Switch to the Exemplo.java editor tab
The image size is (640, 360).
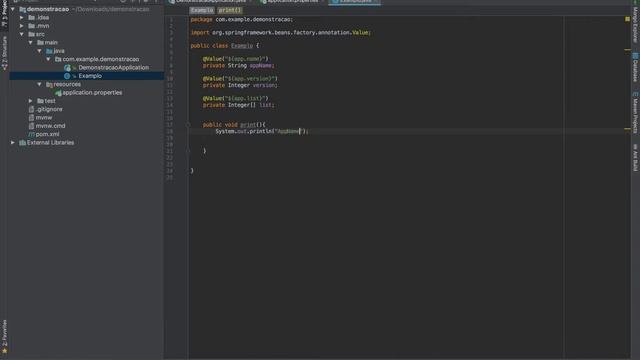355,2
